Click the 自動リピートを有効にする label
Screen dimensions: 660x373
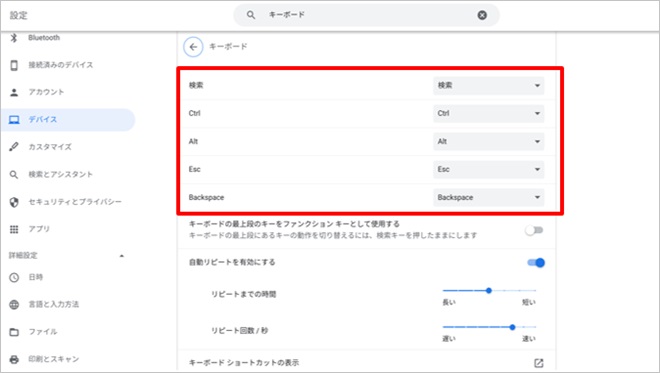[232, 262]
